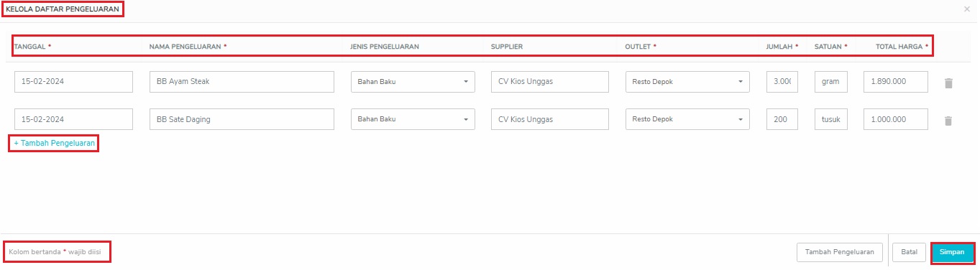Image resolution: width=980 pixels, height=270 pixels.
Task: Edit the date field of first row
Action: [73, 81]
